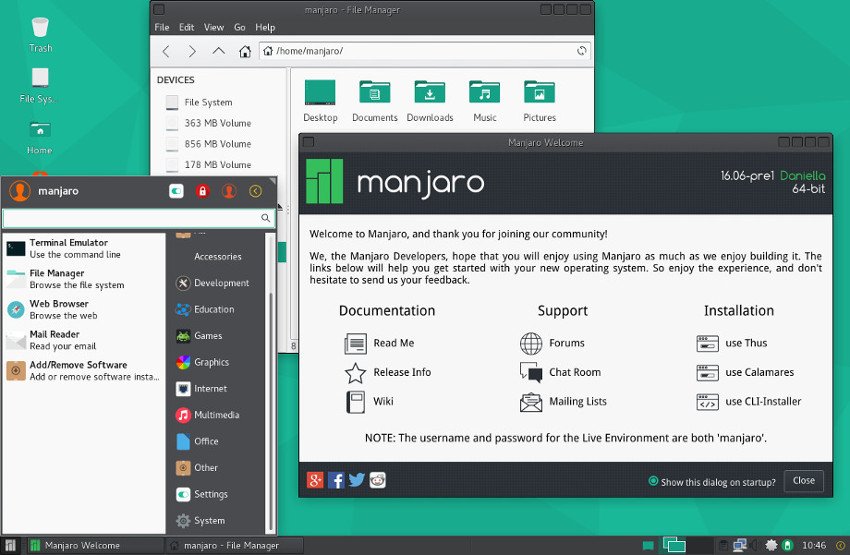The image size is (850, 555).
Task: Open the Go menu
Action: point(240,27)
